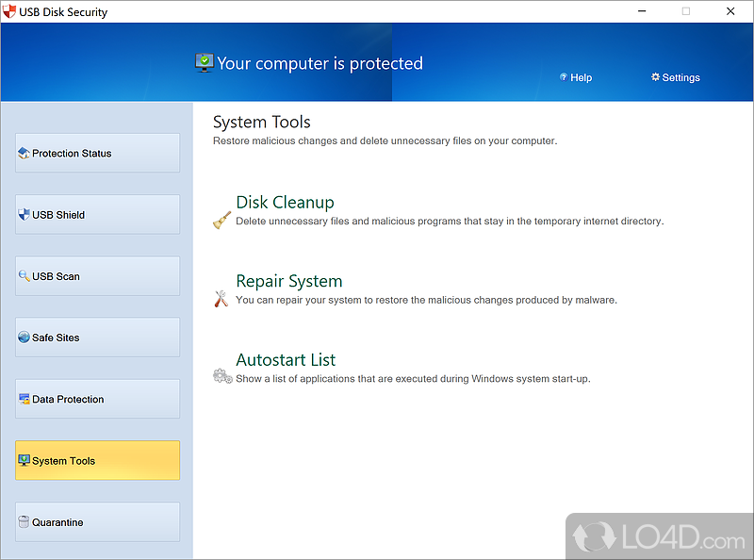Go to the Safe Sites page
The image size is (754, 560).
97,338
